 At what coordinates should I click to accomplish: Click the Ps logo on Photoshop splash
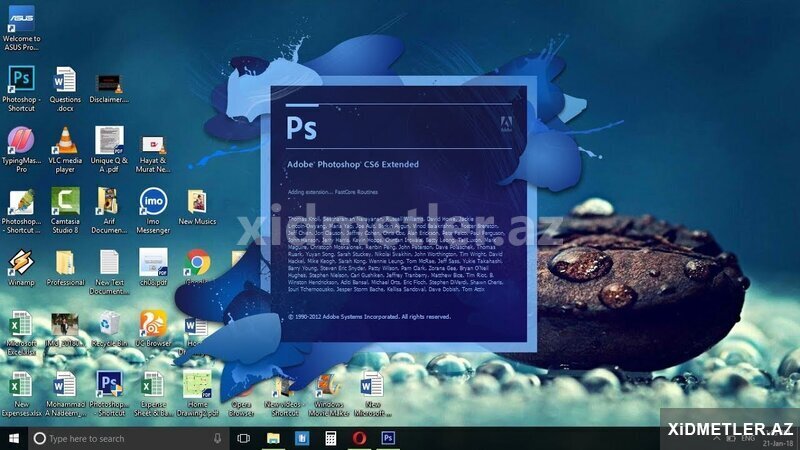click(302, 128)
